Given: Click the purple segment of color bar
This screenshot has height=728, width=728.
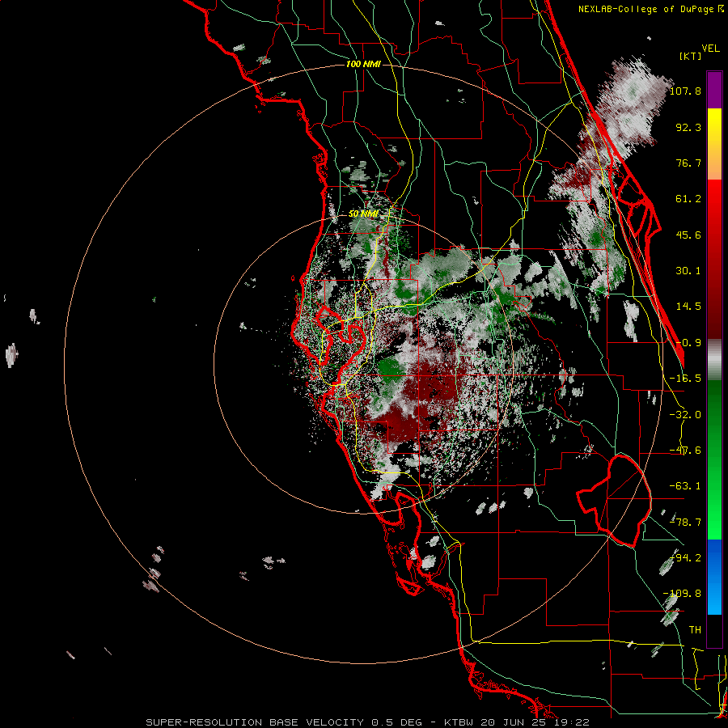Looking at the screenshot, I should click(714, 90).
